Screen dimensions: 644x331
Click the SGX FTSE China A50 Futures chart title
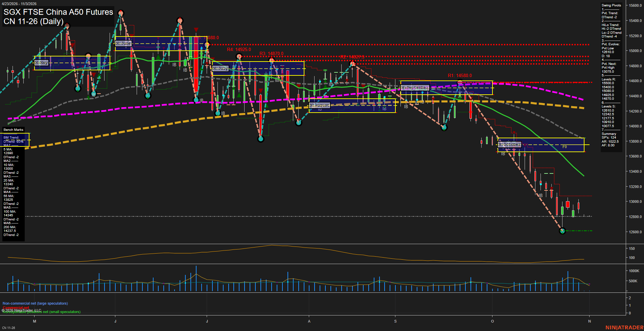pos(58,12)
